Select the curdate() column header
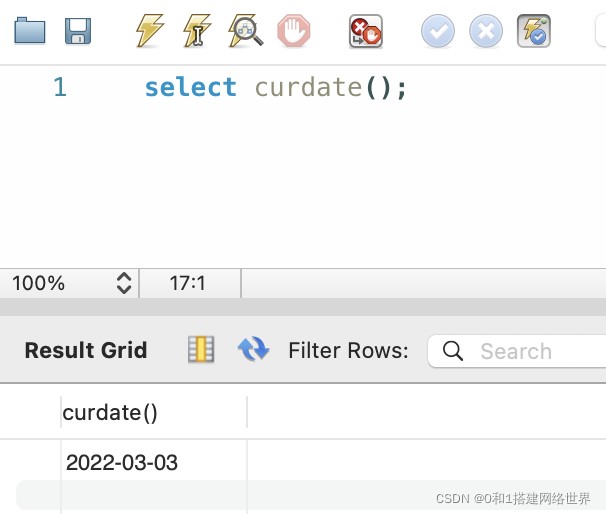Viewport: 606px width, 514px height. click(110, 412)
